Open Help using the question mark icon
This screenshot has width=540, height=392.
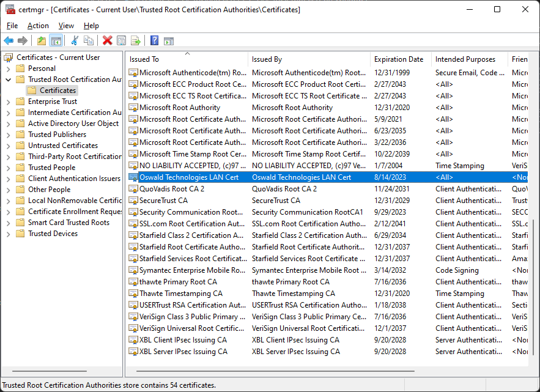[x=153, y=41]
